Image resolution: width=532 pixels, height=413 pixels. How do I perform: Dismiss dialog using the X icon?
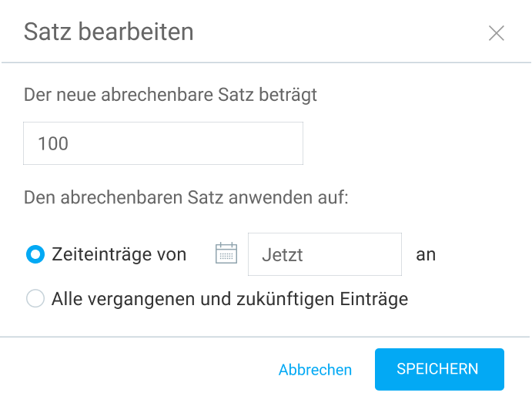496,33
